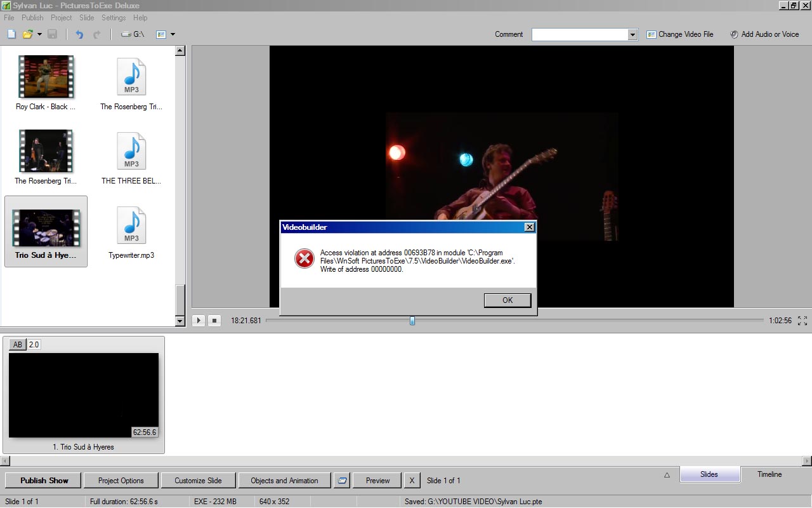The image size is (812, 508).
Task: Click Objects and Animation button
Action: [x=284, y=481]
